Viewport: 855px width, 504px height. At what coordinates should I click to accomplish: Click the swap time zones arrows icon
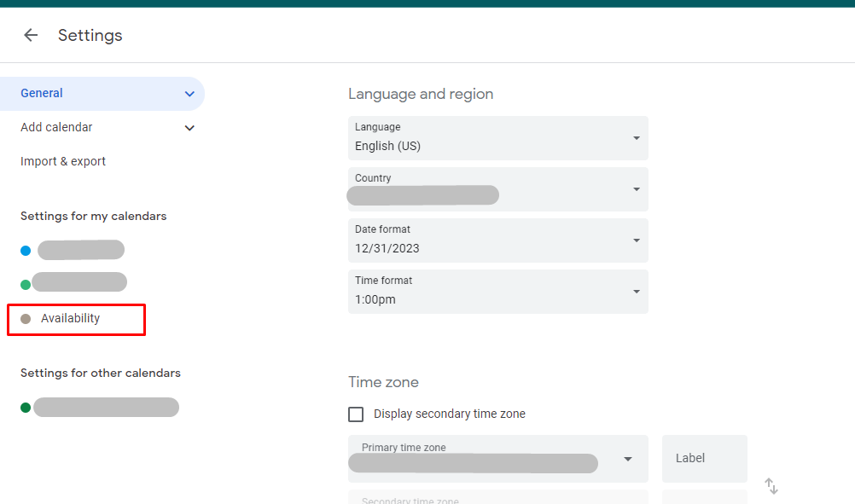coord(771,486)
